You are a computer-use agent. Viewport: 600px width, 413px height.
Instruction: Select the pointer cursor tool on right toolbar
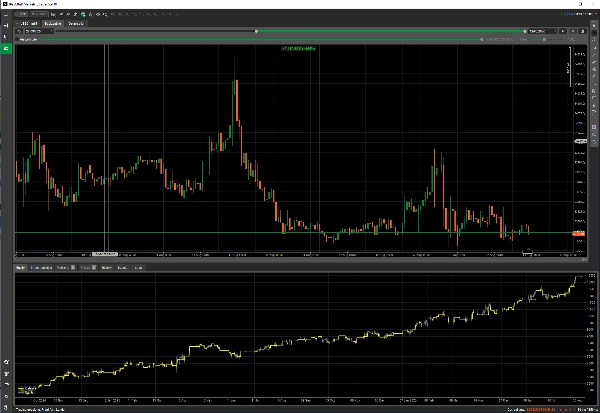(x=594, y=25)
